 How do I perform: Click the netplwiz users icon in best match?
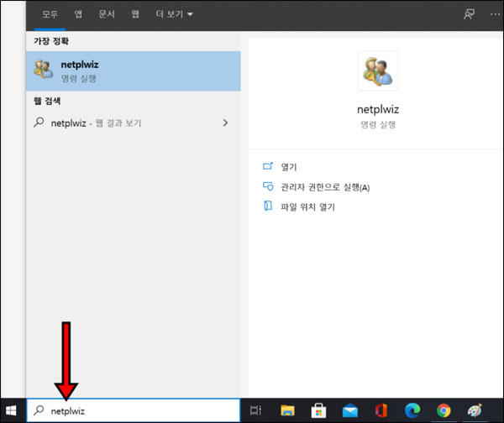pos(44,70)
